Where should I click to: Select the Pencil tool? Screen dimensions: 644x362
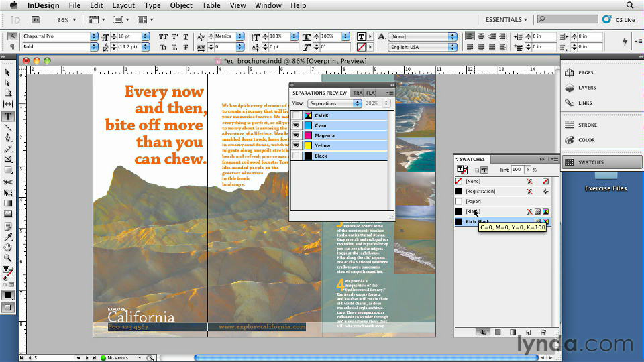pos(8,149)
